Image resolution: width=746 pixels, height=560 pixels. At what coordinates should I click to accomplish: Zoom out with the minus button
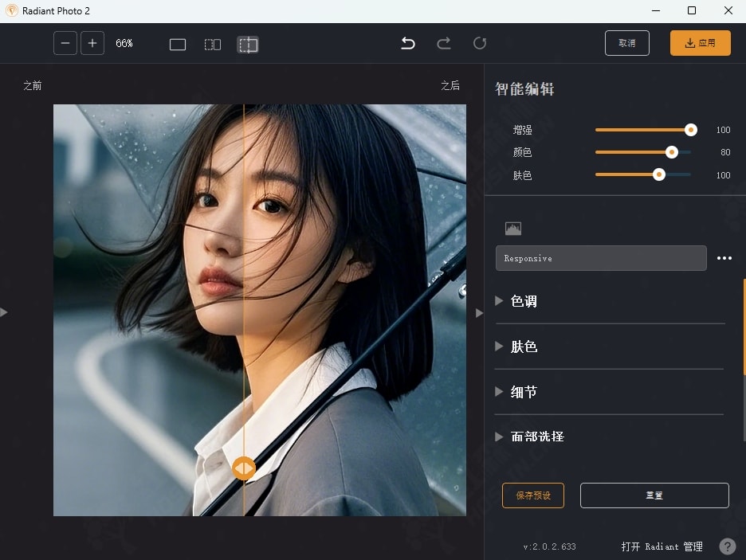point(65,43)
